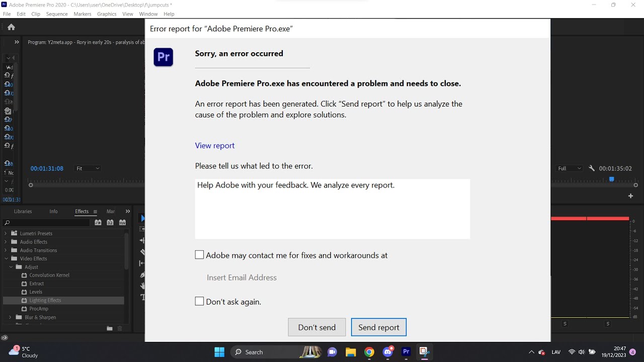Click the Premiere Pro taskbar icon
644x362 pixels.
(406, 352)
